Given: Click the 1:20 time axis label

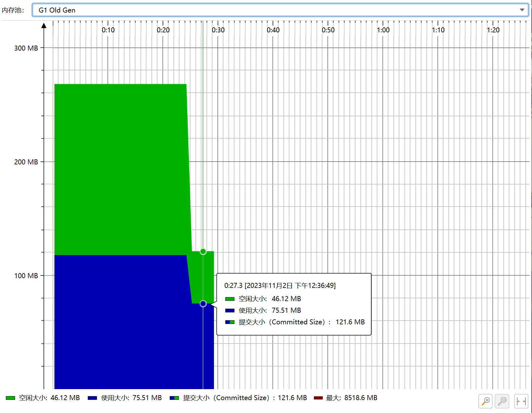Looking at the screenshot, I should click(493, 30).
